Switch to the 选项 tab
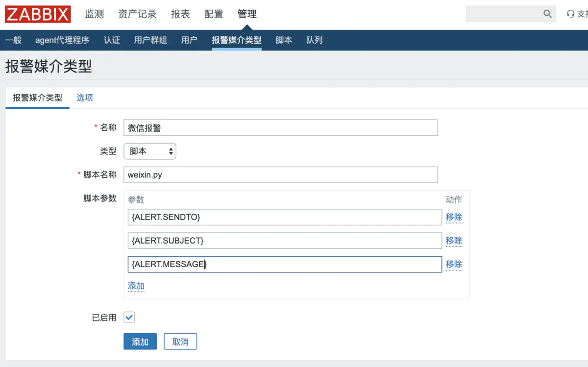 (84, 98)
